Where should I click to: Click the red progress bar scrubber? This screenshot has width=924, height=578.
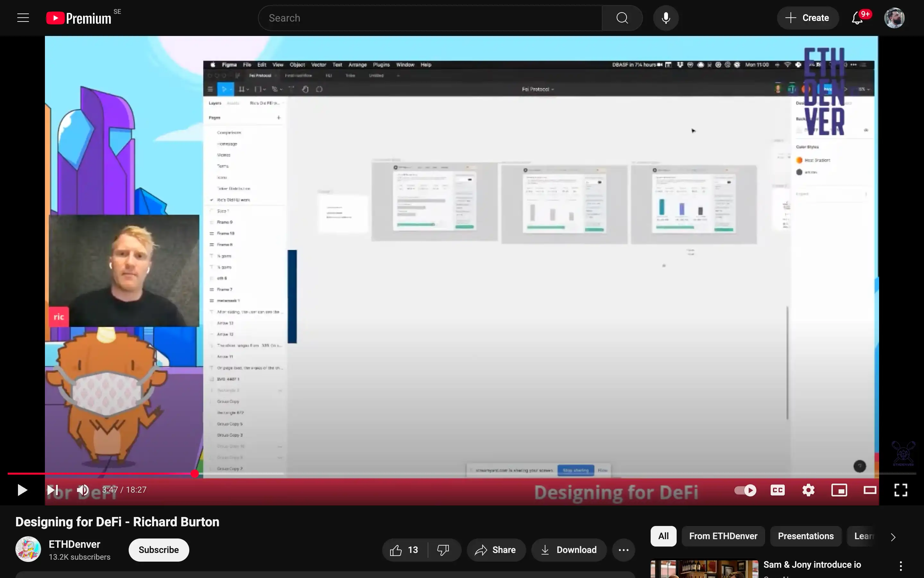[x=195, y=474]
